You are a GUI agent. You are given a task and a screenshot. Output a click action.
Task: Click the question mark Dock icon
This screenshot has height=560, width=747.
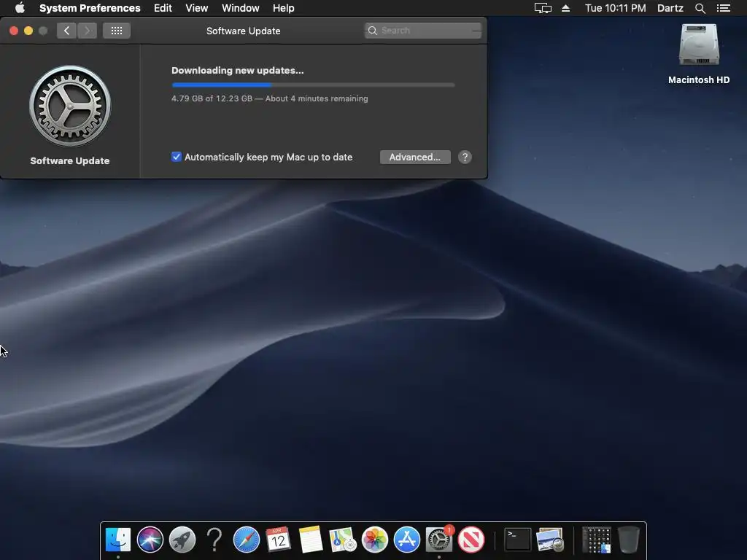[x=214, y=540]
